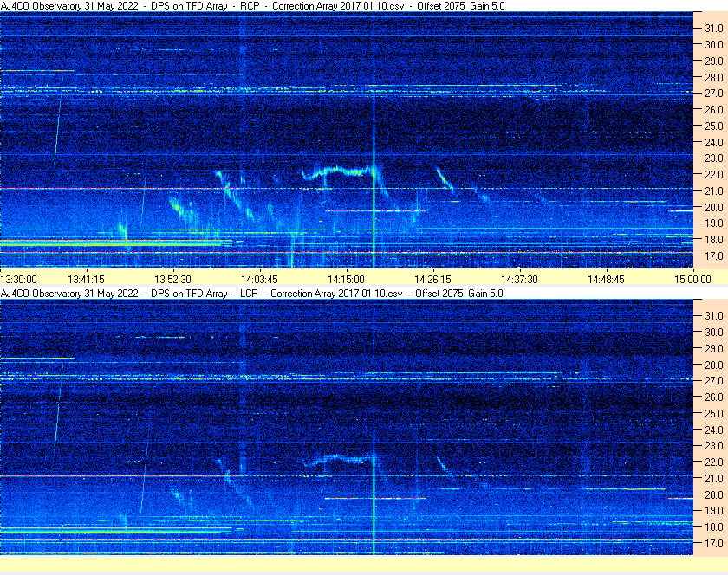Select the 14:03:45 time axis label
This screenshot has width=728, height=575.
[x=259, y=280]
